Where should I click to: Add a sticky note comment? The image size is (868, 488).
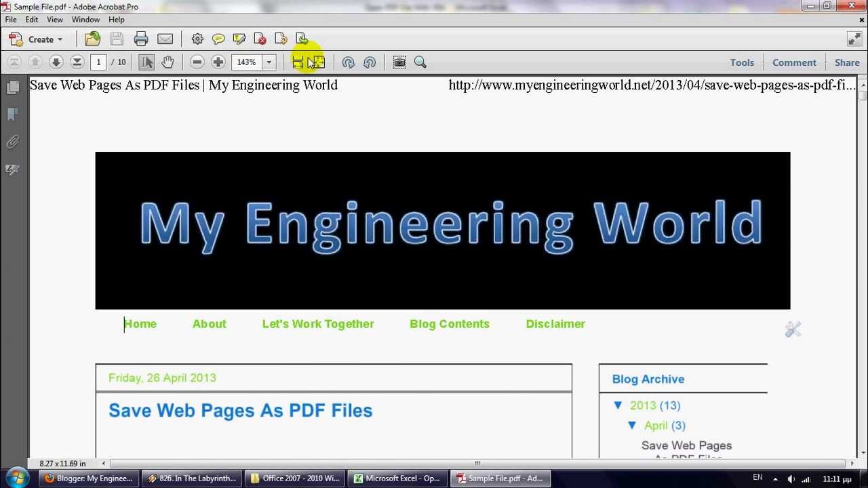(x=218, y=39)
